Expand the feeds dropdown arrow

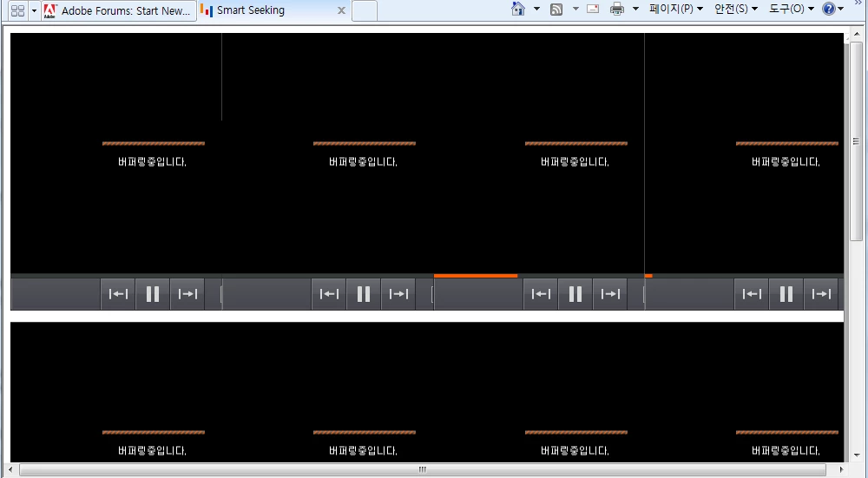tap(575, 9)
